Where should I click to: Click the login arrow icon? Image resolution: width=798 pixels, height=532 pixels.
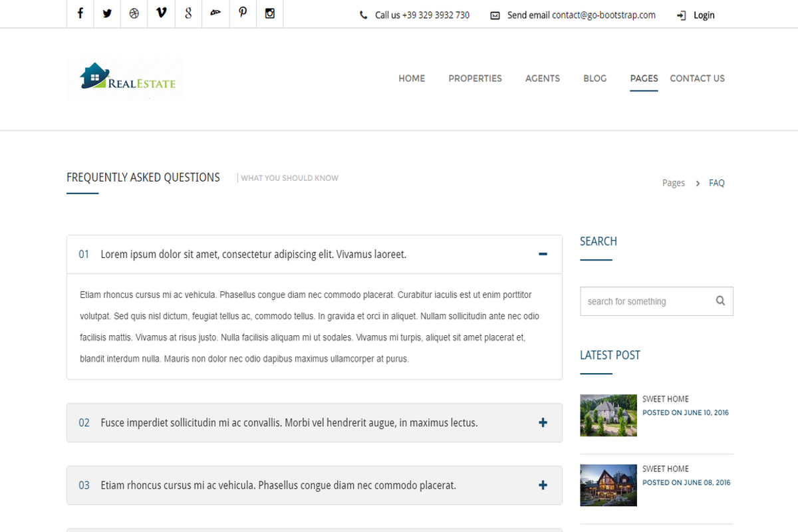[681, 15]
